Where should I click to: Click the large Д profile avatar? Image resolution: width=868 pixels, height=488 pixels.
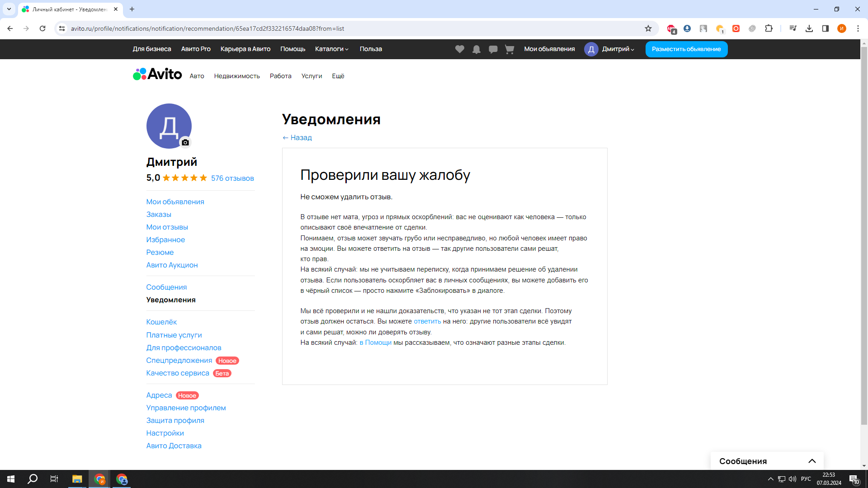point(169,126)
